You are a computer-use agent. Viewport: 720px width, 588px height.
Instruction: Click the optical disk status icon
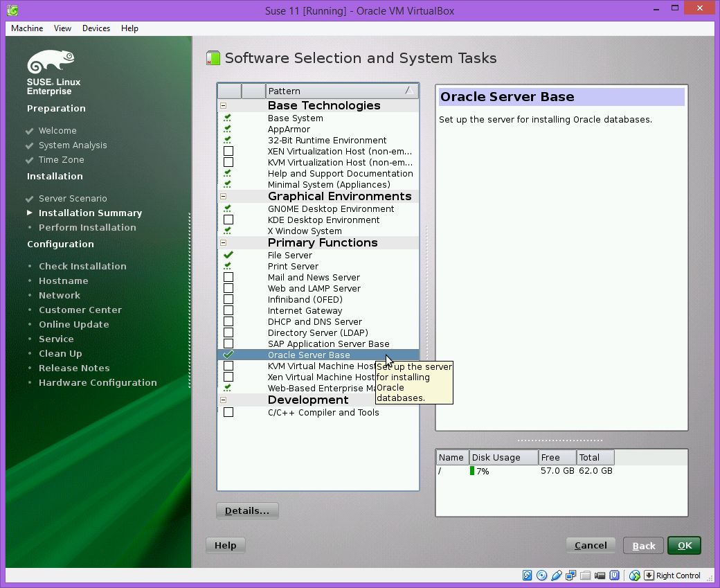[x=542, y=575]
